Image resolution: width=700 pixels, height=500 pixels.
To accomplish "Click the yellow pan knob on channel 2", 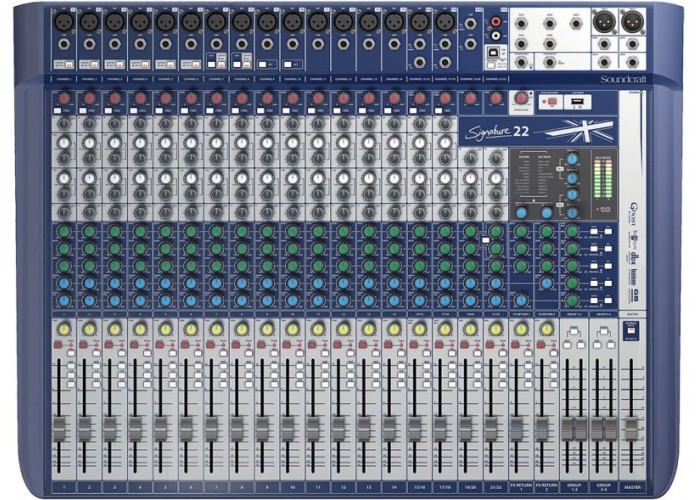I will [x=89, y=329].
